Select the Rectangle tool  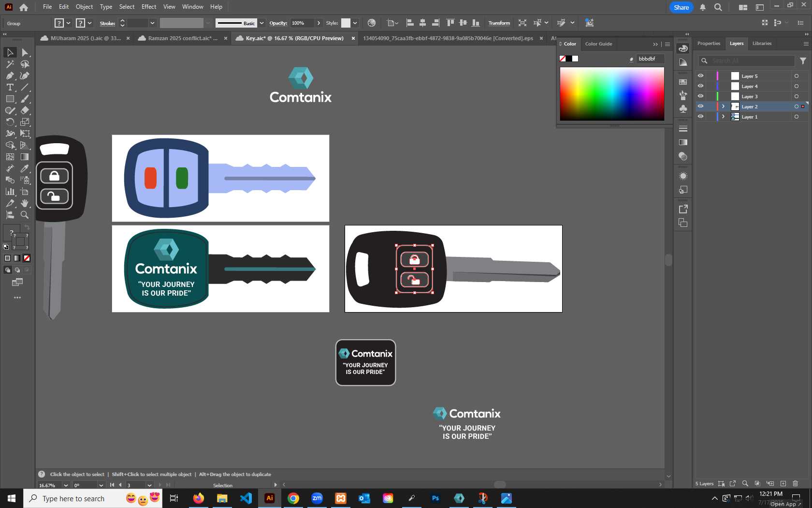[x=10, y=99]
